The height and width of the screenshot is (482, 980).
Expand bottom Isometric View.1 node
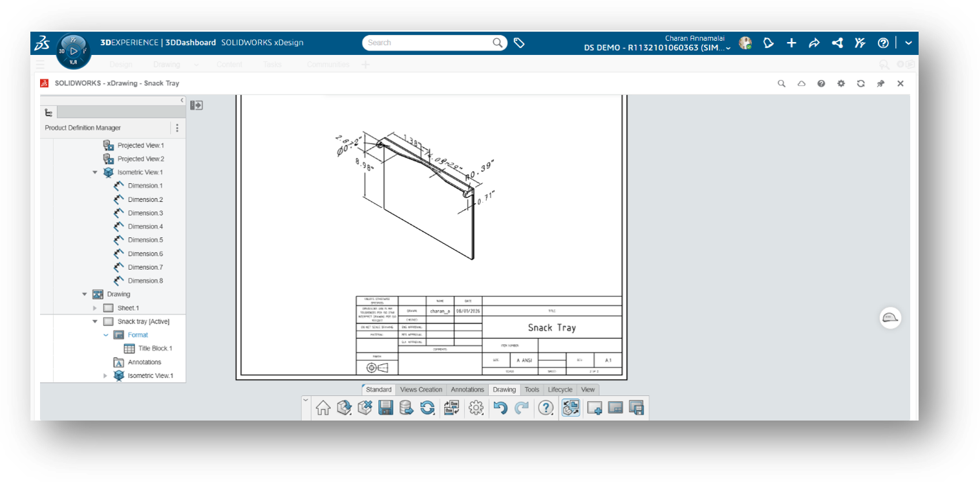106,376
